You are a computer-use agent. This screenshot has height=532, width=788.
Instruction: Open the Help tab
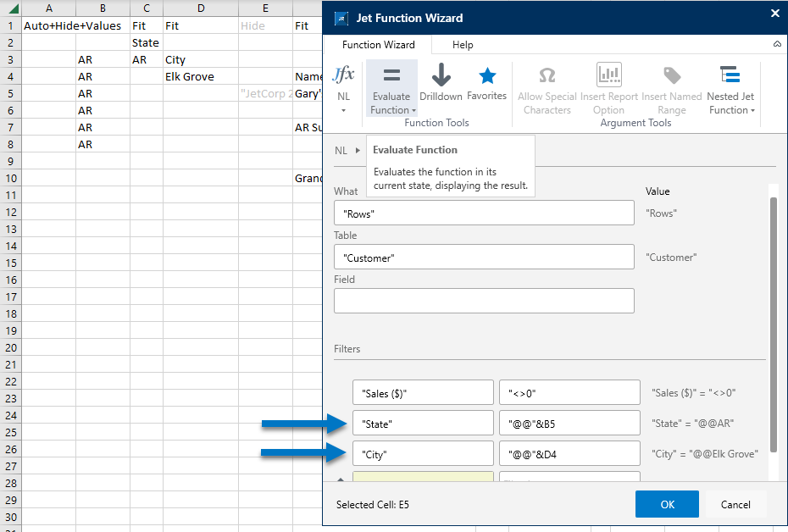coord(463,45)
